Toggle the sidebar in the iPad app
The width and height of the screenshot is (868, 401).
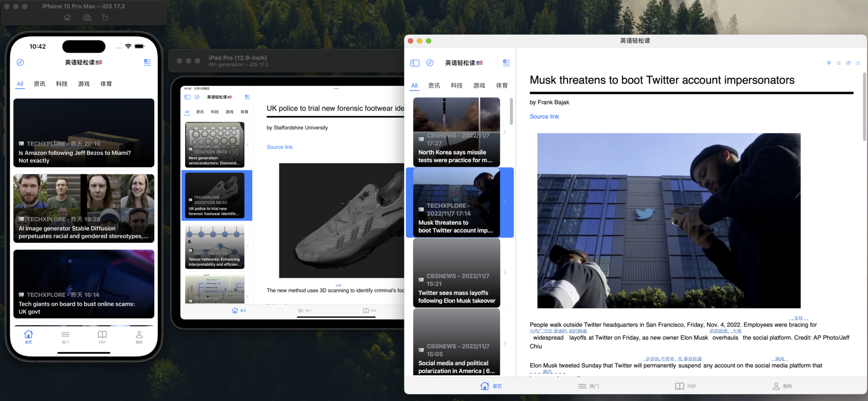coord(187,97)
